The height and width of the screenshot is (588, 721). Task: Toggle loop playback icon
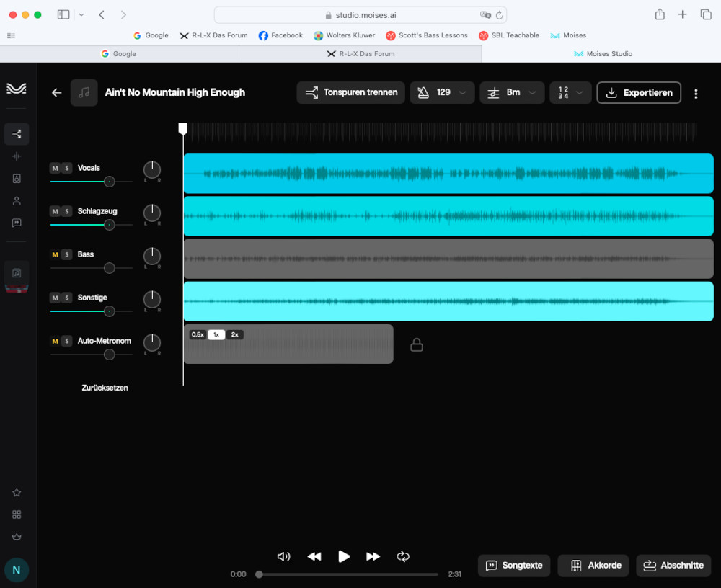(x=403, y=556)
